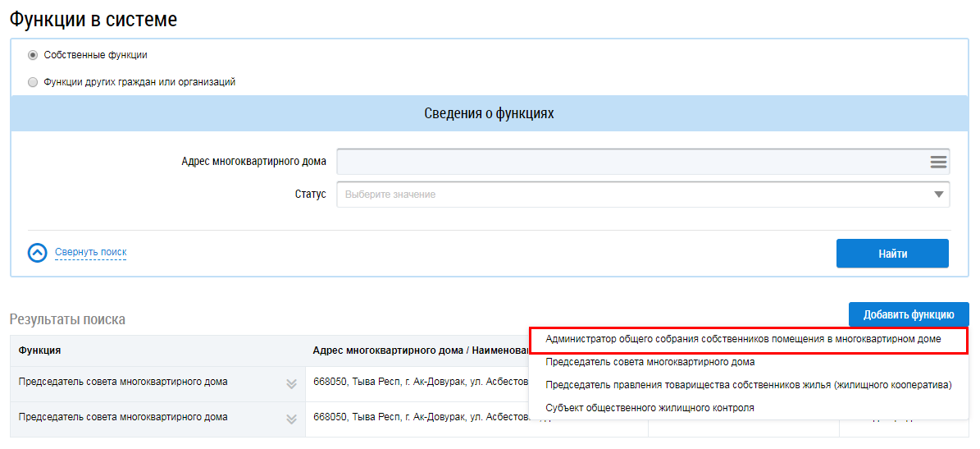Viewport: 980px width, 449px height.
Task: Select "Председатель правления товарищества собственников жилья" option
Action: pyautogui.click(x=748, y=385)
